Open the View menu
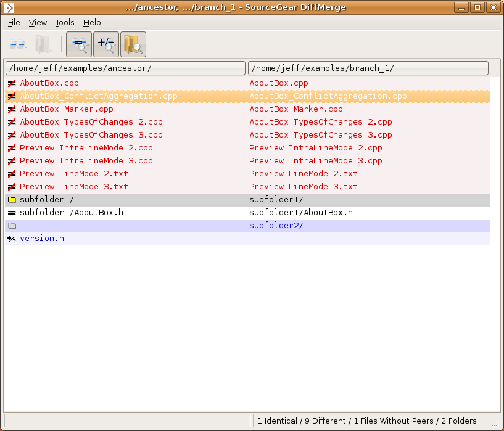 point(38,23)
